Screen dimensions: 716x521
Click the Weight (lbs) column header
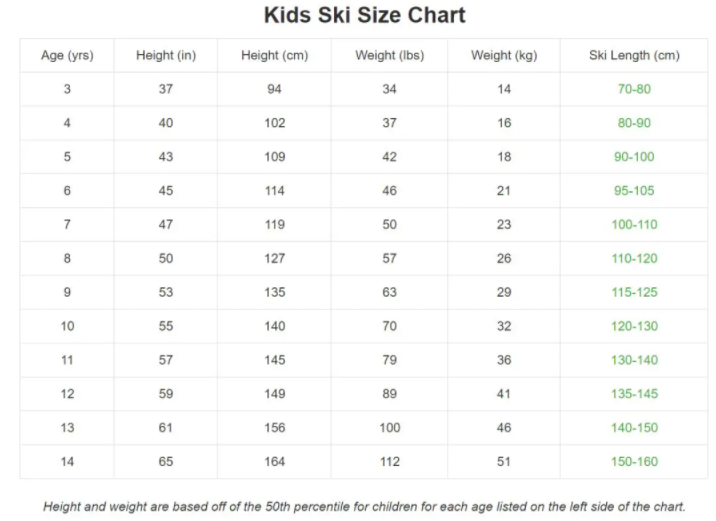tap(389, 55)
